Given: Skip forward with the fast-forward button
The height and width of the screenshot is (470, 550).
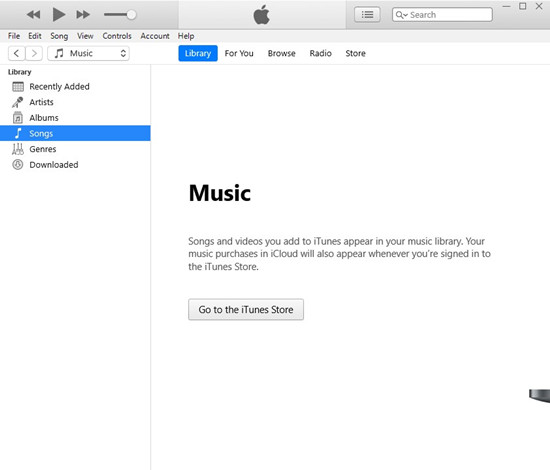Looking at the screenshot, I should (x=83, y=15).
